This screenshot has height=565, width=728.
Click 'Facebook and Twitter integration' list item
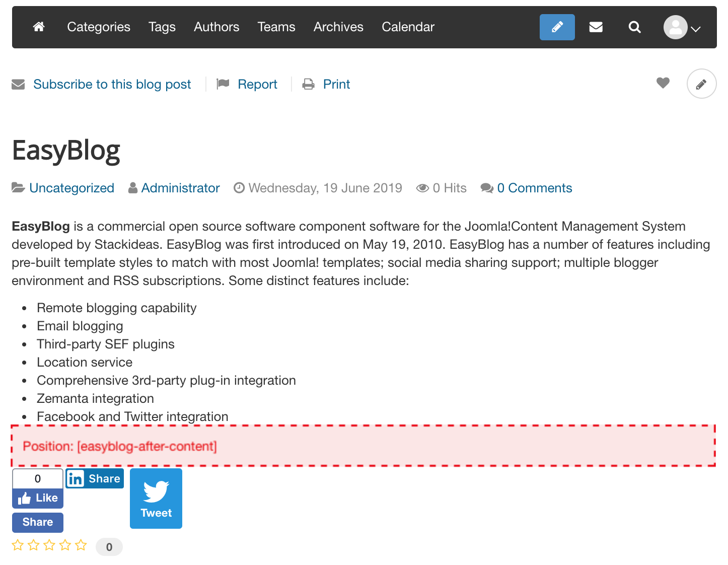click(x=132, y=416)
